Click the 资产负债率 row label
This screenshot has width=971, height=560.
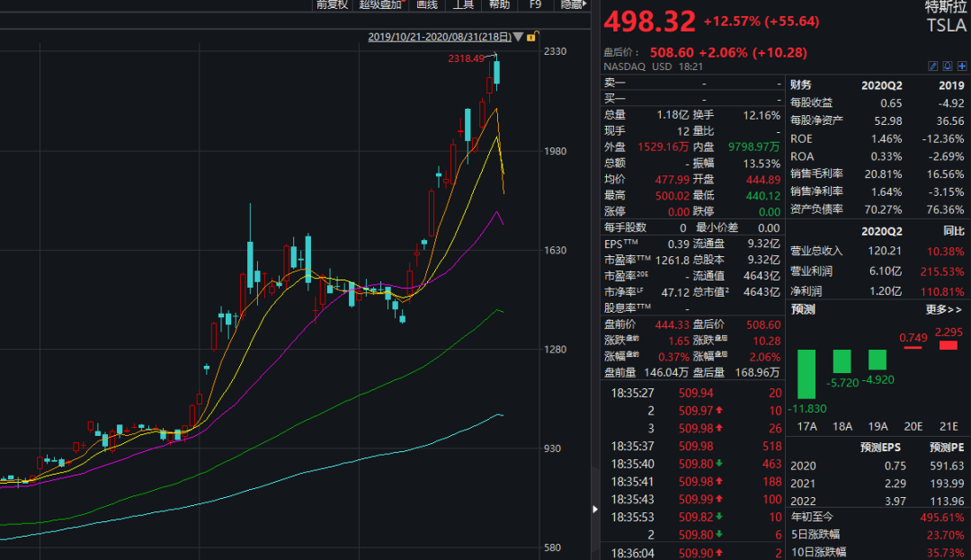pos(816,209)
